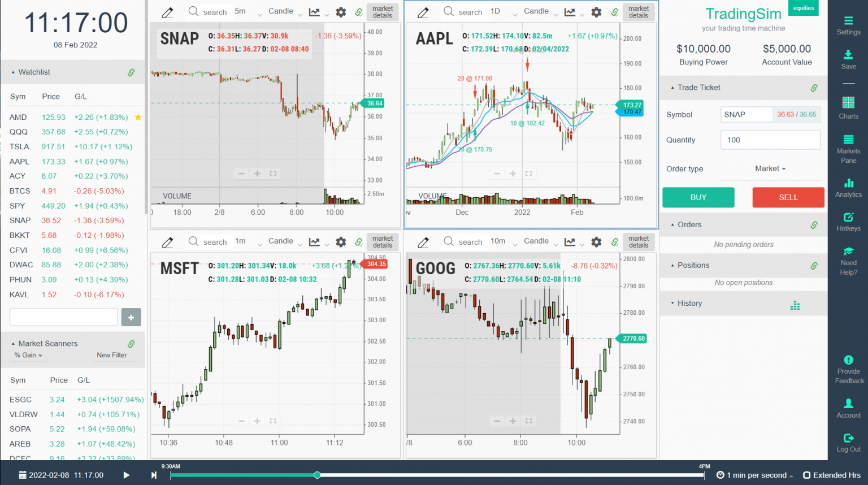
Task: Open the 5m timeframe dropdown on the SNAP chart
Action: pyautogui.click(x=243, y=11)
